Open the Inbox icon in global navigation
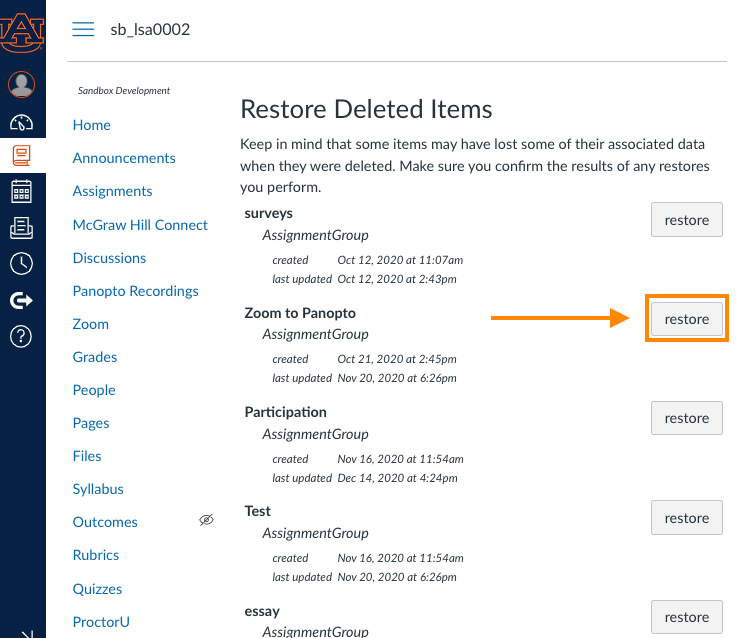The image size is (741, 638). pos(22,228)
